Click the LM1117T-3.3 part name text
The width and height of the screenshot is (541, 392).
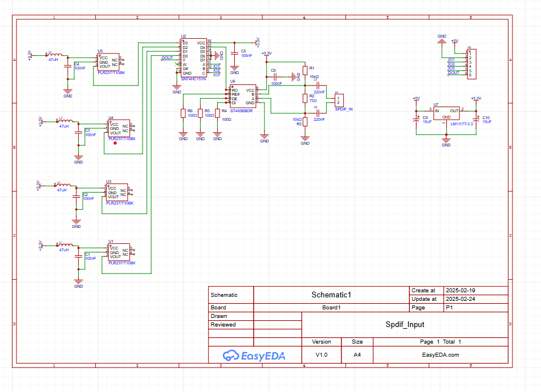click(x=462, y=124)
